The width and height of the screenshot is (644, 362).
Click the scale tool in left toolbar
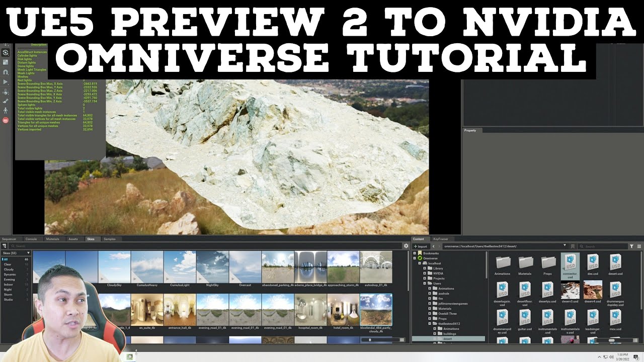coord(6,62)
